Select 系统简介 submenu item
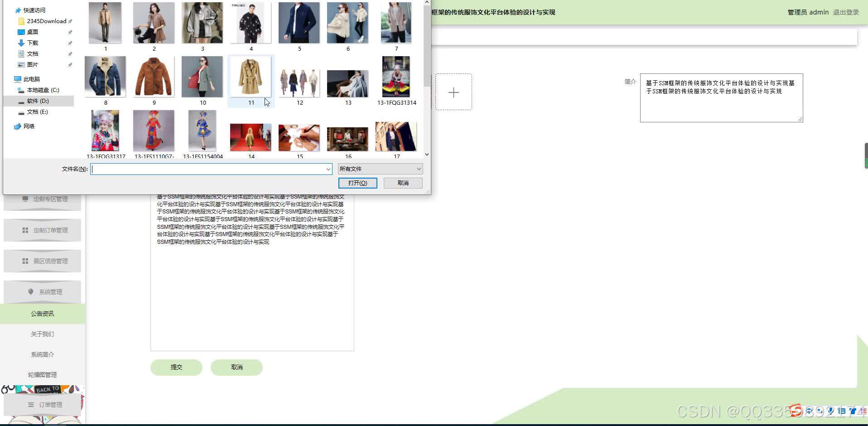 pyautogui.click(x=43, y=354)
